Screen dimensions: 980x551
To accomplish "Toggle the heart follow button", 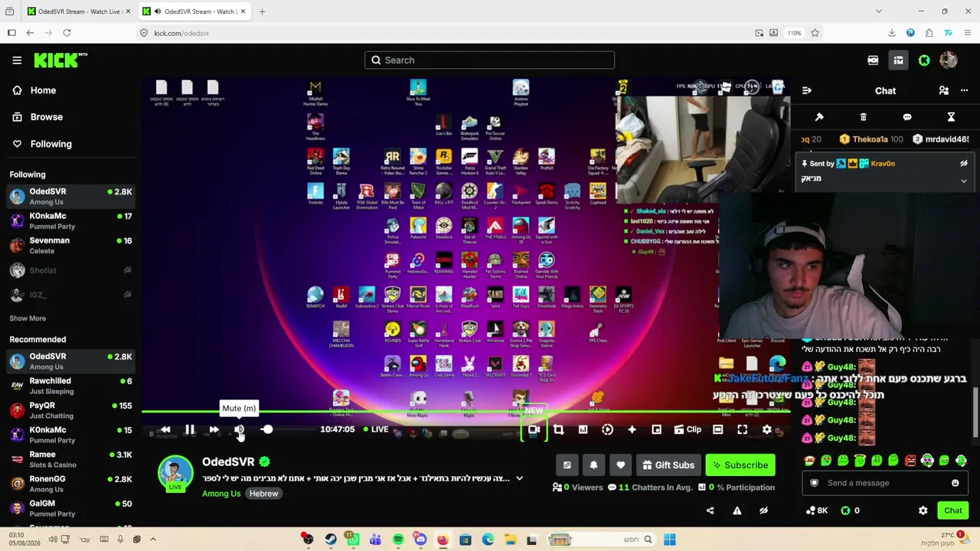I will [x=621, y=465].
